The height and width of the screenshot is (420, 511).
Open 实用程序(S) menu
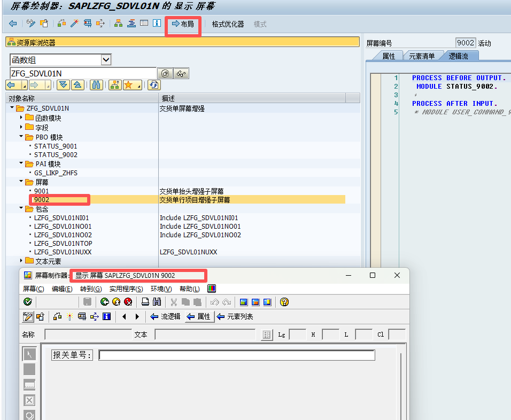[x=126, y=289]
